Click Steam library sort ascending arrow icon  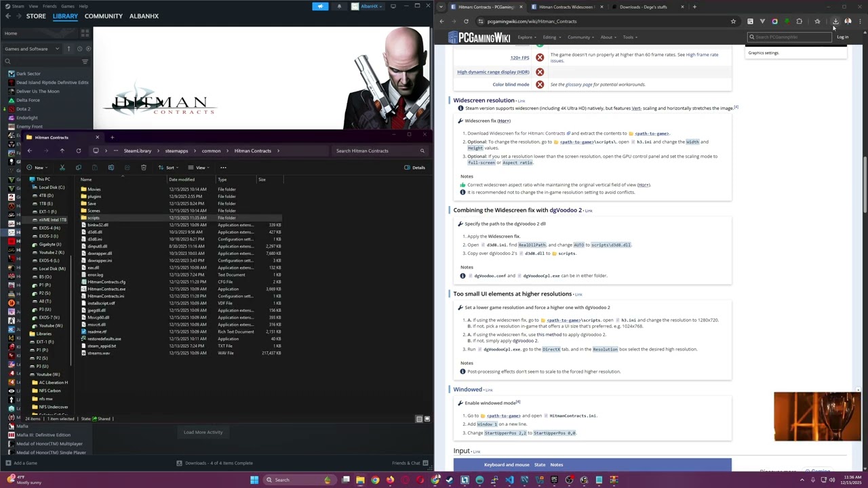[68, 49]
